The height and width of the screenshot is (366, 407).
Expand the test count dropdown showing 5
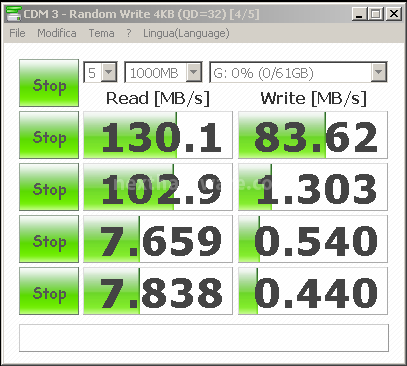109,72
